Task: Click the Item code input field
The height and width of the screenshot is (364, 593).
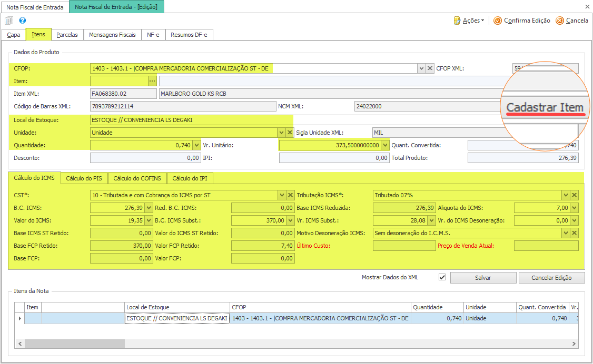Action: coord(119,81)
